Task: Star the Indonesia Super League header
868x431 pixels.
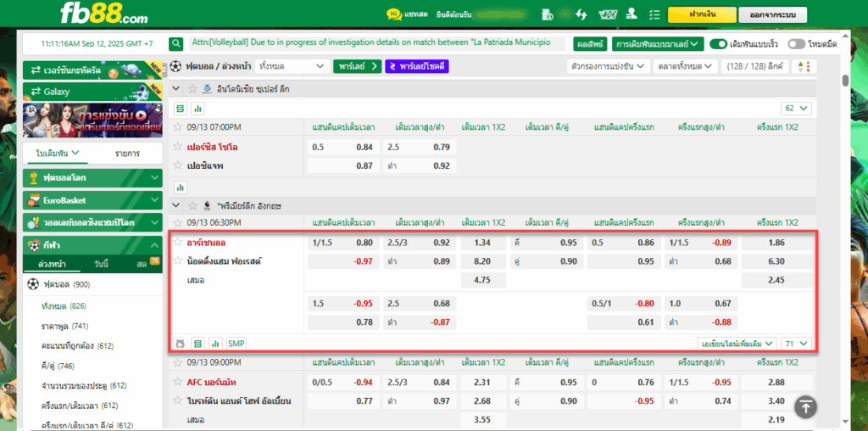Action: click(x=192, y=88)
